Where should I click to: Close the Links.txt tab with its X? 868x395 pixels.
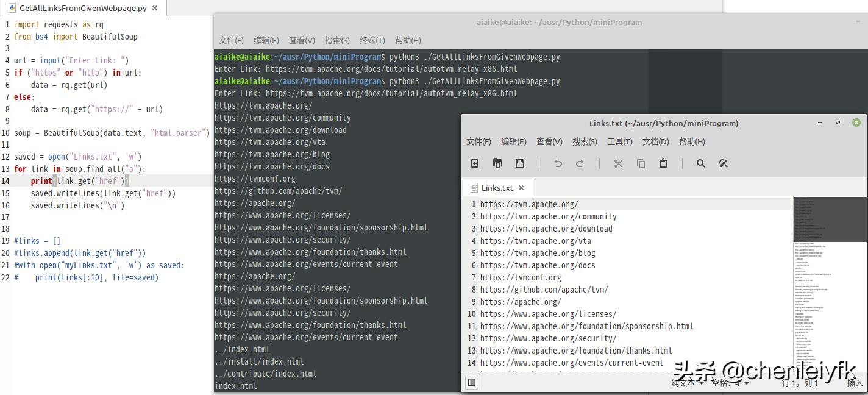pyautogui.click(x=521, y=187)
